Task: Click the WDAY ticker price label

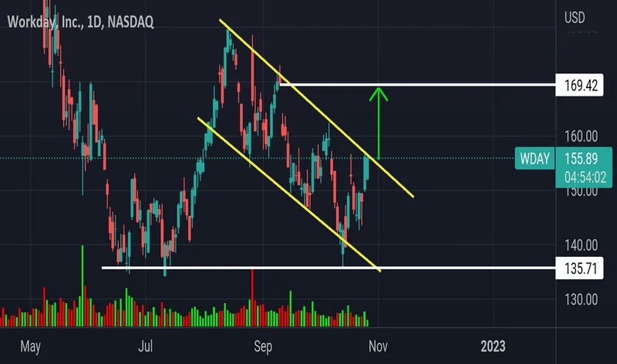Action: coord(533,160)
